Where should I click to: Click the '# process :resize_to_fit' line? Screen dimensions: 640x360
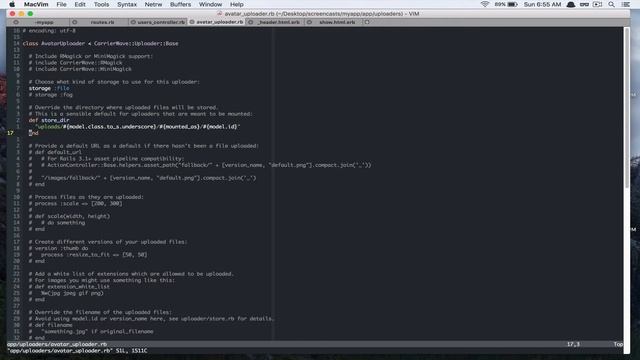[88, 255]
